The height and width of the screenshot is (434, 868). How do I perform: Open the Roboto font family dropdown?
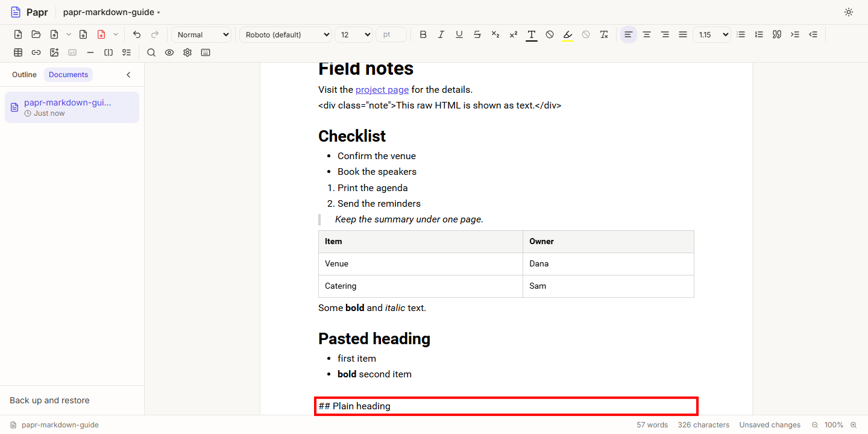[286, 34]
